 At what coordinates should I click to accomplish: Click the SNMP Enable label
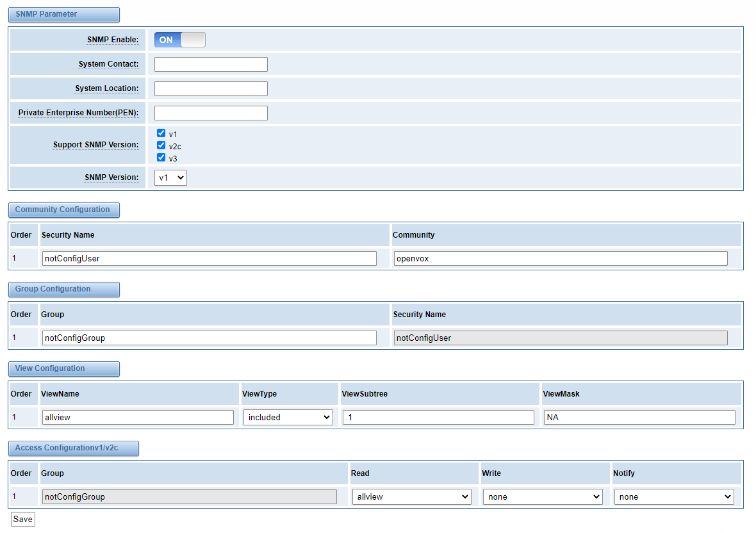click(113, 40)
